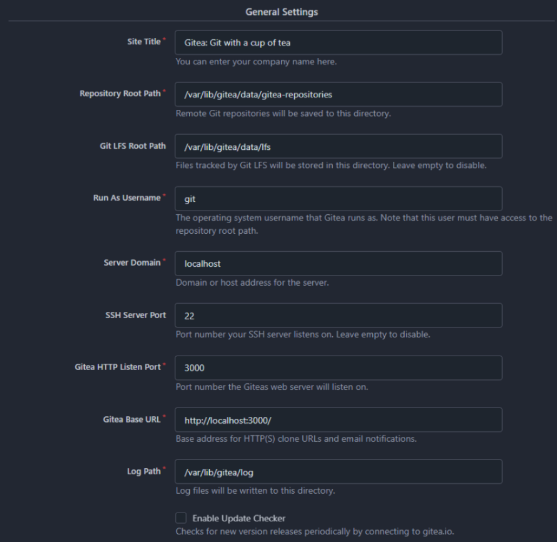This screenshot has height=542, width=557.
Task: Click the Gitea HTTP Listen Port field
Action: coord(339,368)
